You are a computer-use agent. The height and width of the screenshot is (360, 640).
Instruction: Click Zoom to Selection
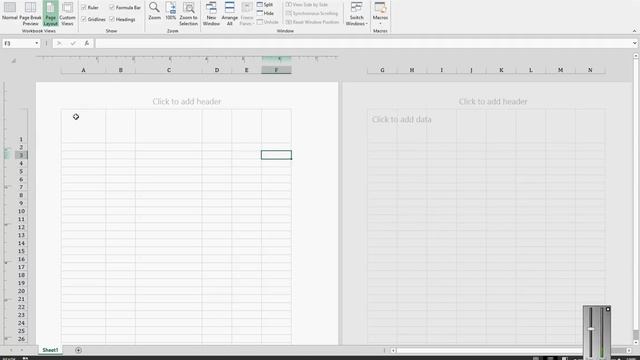point(189,13)
